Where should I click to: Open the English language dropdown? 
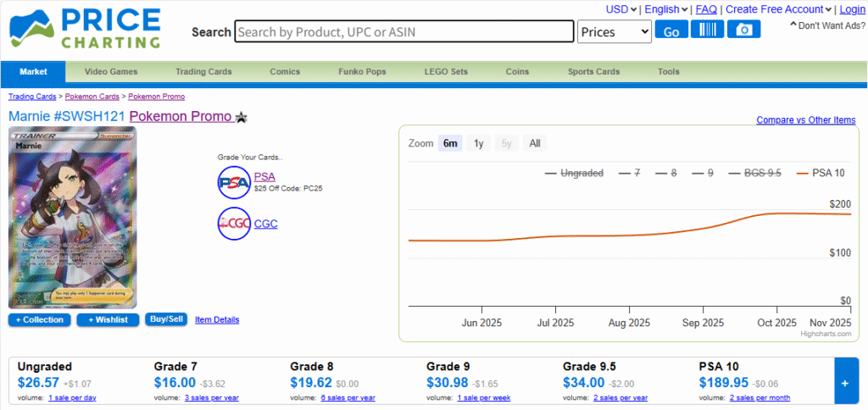click(666, 9)
